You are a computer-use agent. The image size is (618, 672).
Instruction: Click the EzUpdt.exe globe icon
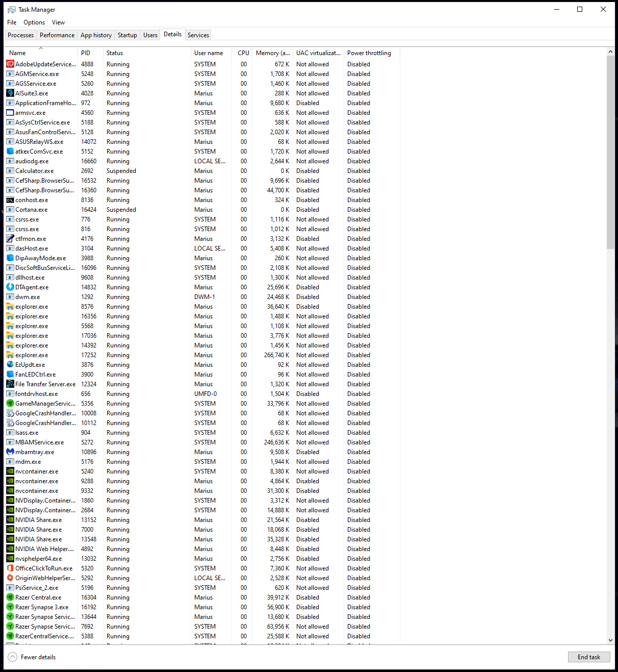click(10, 365)
